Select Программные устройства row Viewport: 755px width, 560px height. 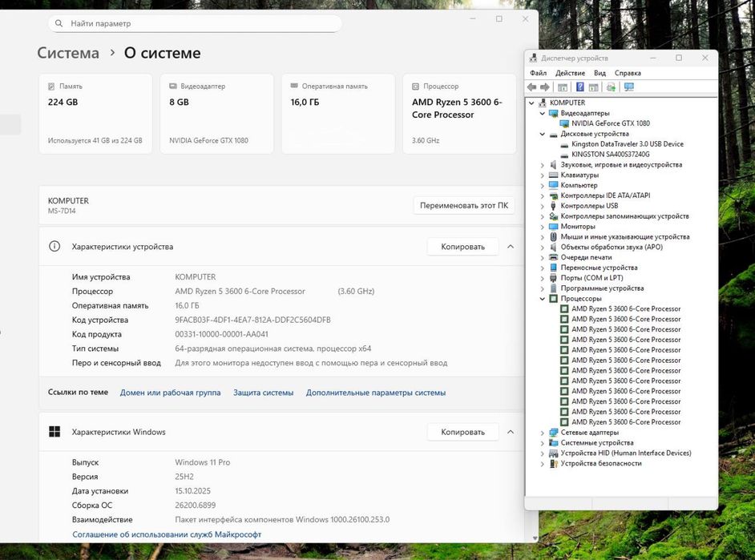[602, 288]
